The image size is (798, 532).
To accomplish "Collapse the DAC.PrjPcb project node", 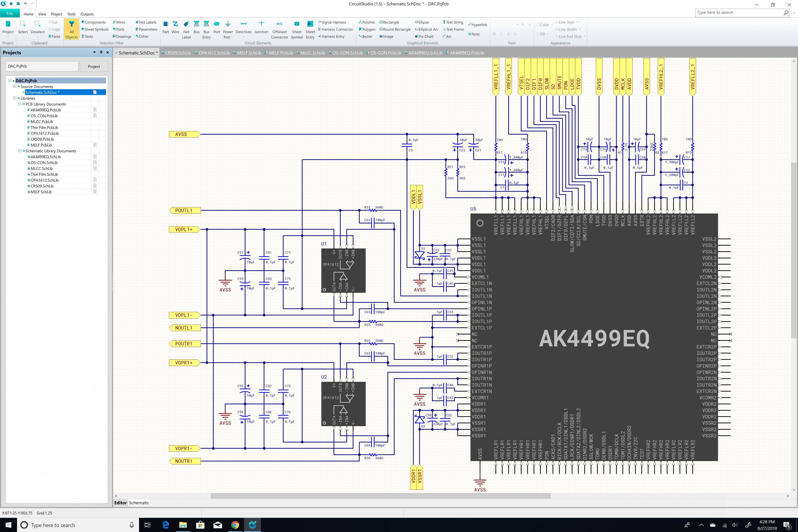I will 10,80.
